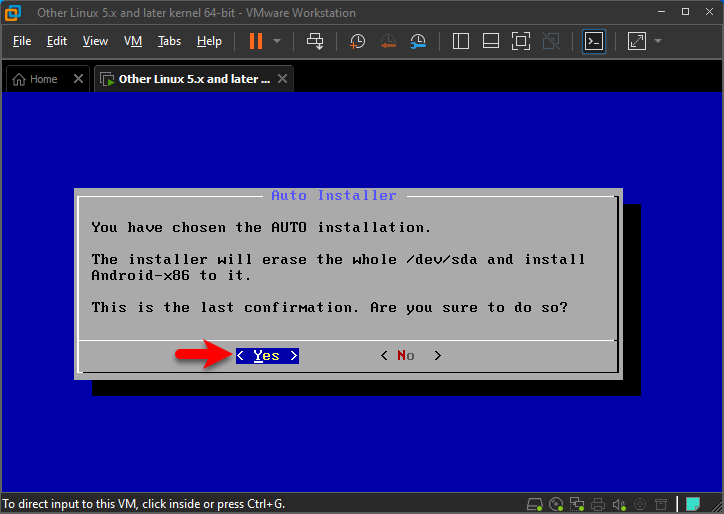
Task: Confirm installation with Yes button
Action: pos(267,356)
